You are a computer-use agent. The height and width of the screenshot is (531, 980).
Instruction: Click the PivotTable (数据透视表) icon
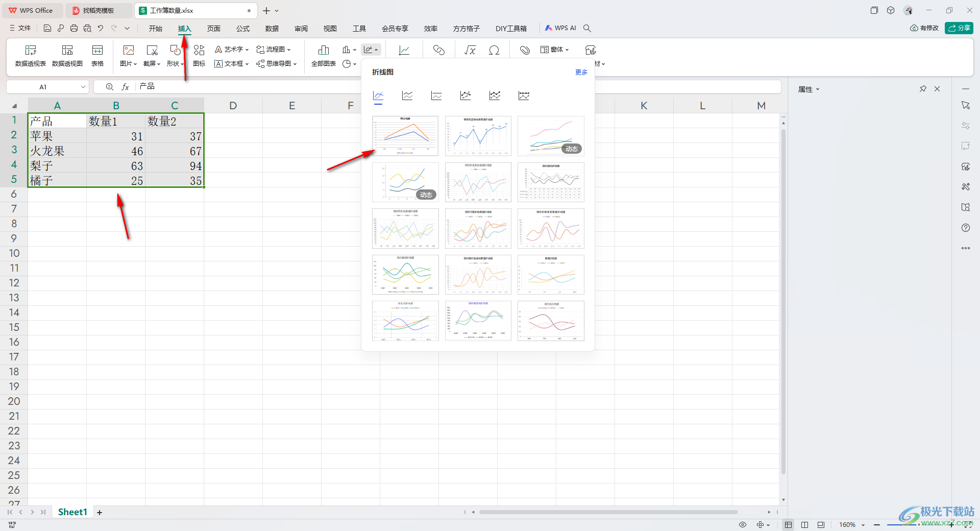(x=31, y=50)
